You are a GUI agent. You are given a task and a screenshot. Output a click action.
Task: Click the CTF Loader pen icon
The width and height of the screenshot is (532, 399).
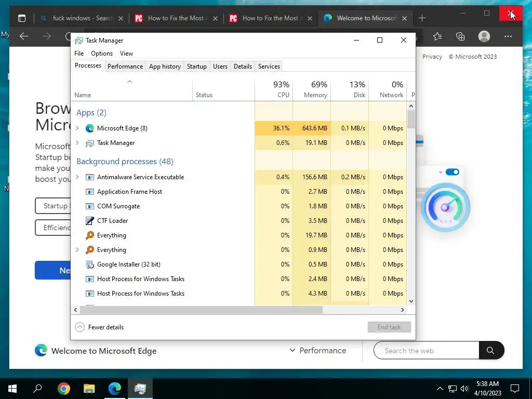pos(89,220)
